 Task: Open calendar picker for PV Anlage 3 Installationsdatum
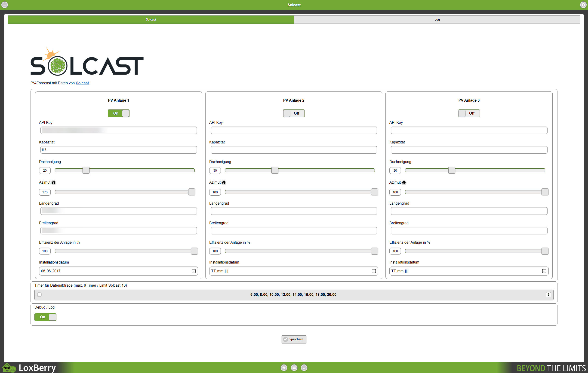[x=544, y=271]
